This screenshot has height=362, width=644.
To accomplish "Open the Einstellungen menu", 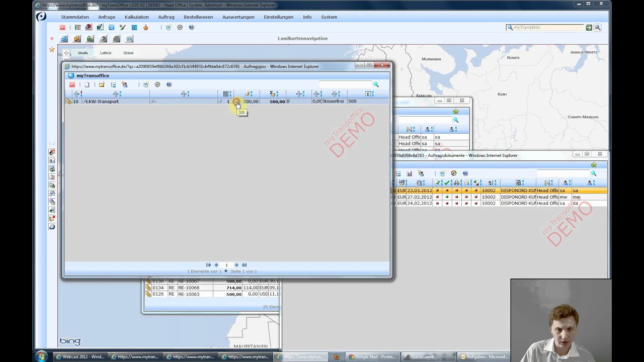I will click(278, 17).
